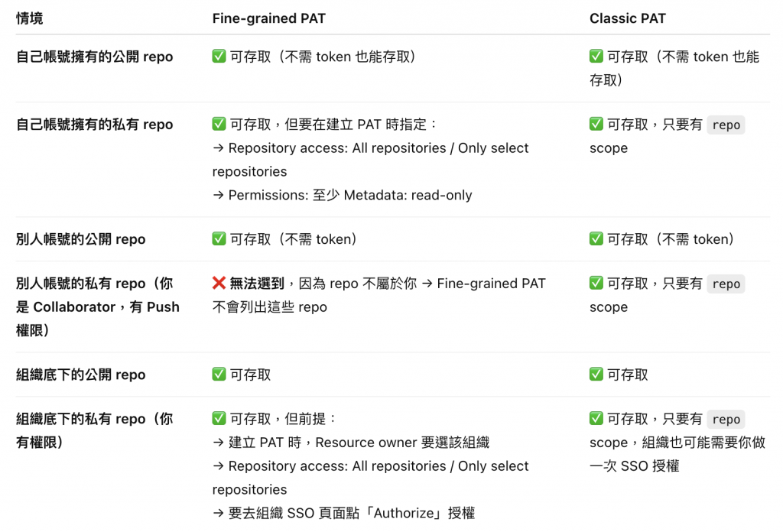Click green check in Classic own private repo row
Image resolution: width=783 pixels, height=532 pixels.
pos(596,123)
